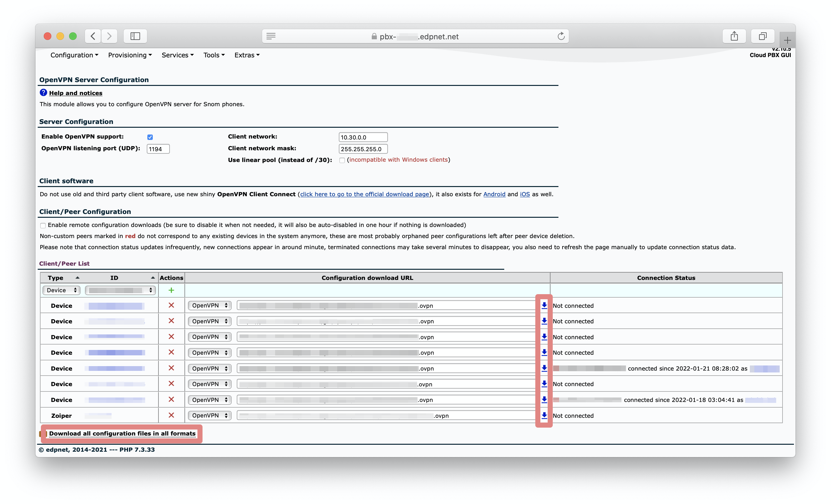Download config of the second Device row
This screenshot has height=504, width=831.
[544, 321]
